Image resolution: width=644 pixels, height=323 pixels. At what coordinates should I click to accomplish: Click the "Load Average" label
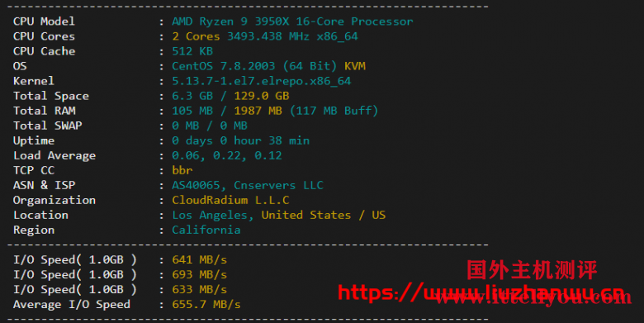tap(54, 156)
